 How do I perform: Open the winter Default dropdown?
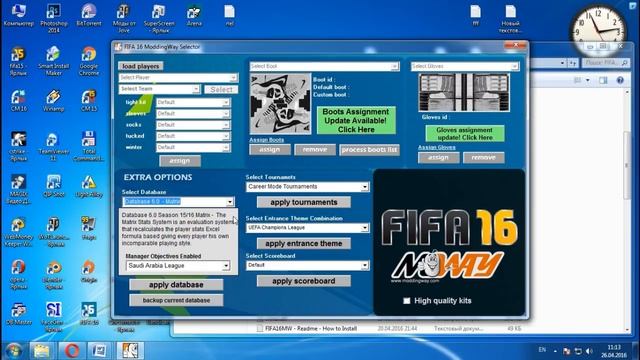click(226, 147)
